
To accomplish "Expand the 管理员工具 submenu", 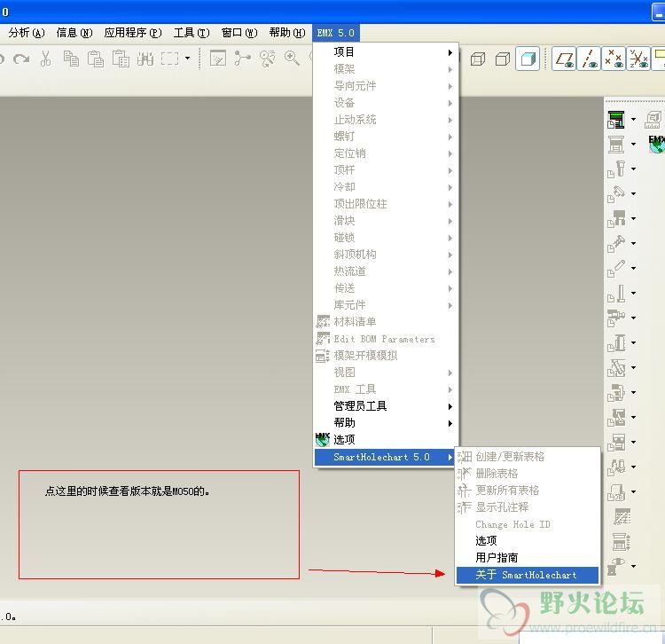I will click(x=386, y=406).
